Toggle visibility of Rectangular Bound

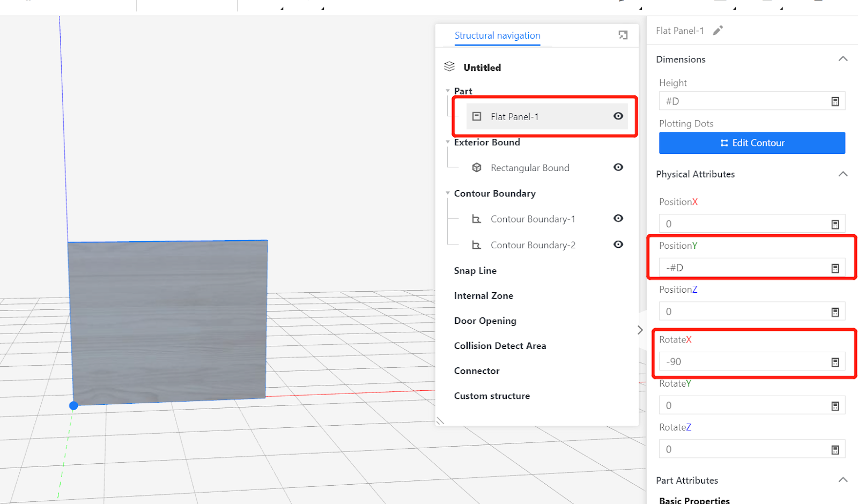[618, 167]
